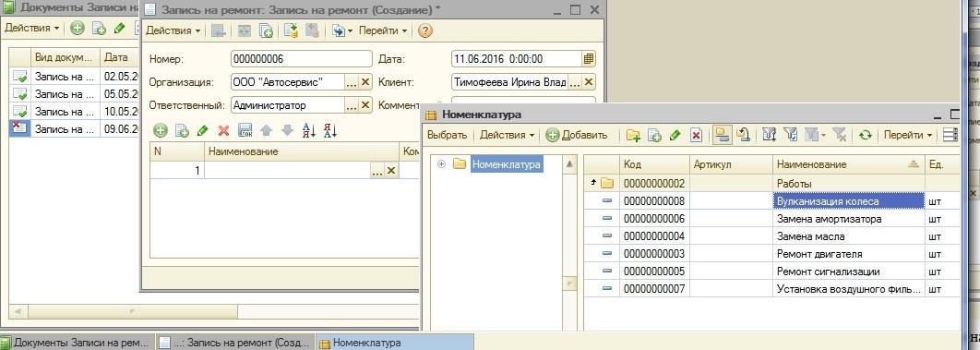This screenshot has width=980, height=350.
Task: Copy item icon in Номенклатура toolbar
Action: pyautogui.click(x=654, y=135)
